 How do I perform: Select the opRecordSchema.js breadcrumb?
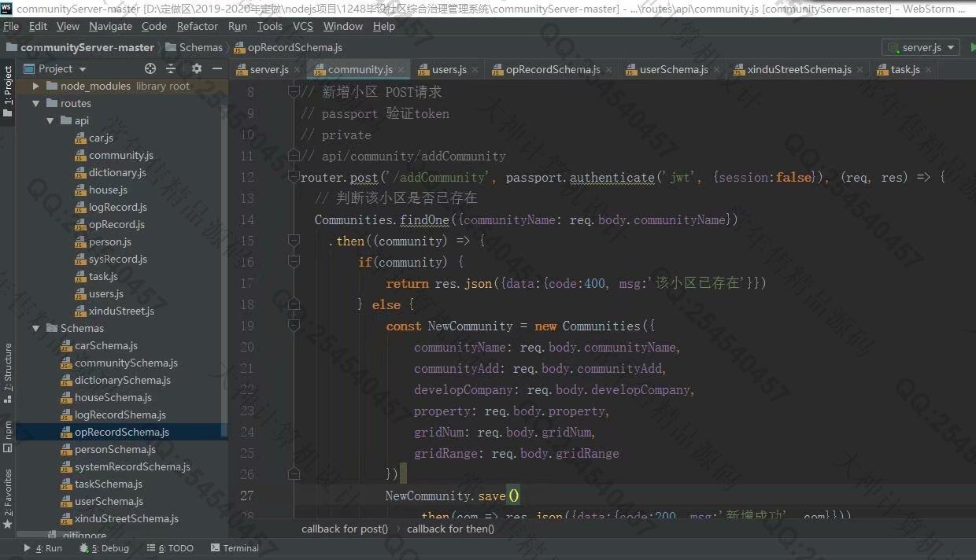pos(288,47)
